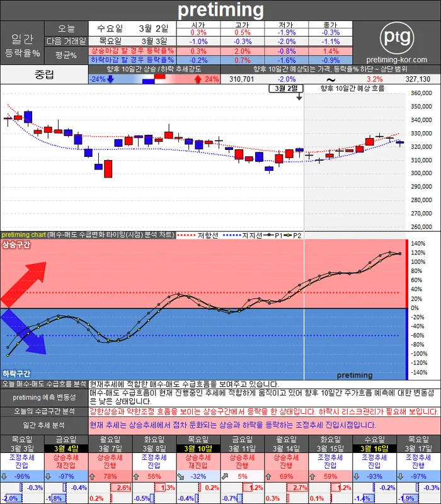Click the up arrow icon in 3월 14일 69% cell
The image size is (441, 504).
click(268, 476)
